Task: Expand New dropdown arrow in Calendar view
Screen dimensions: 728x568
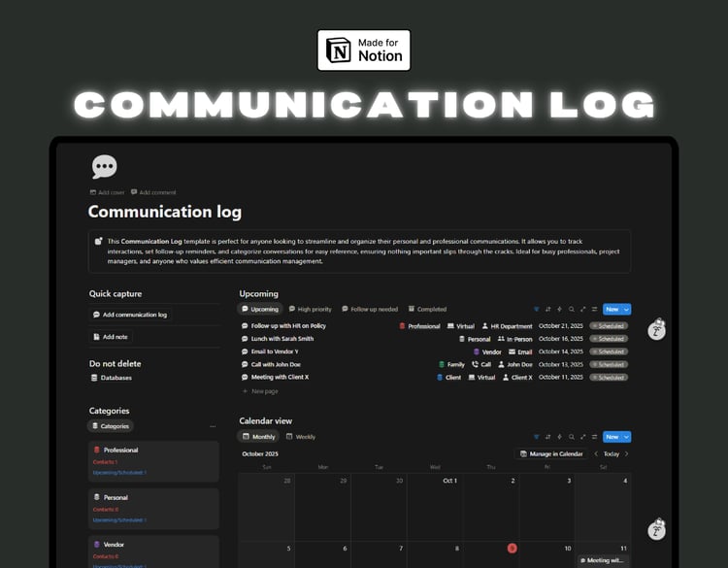Action: [x=626, y=437]
